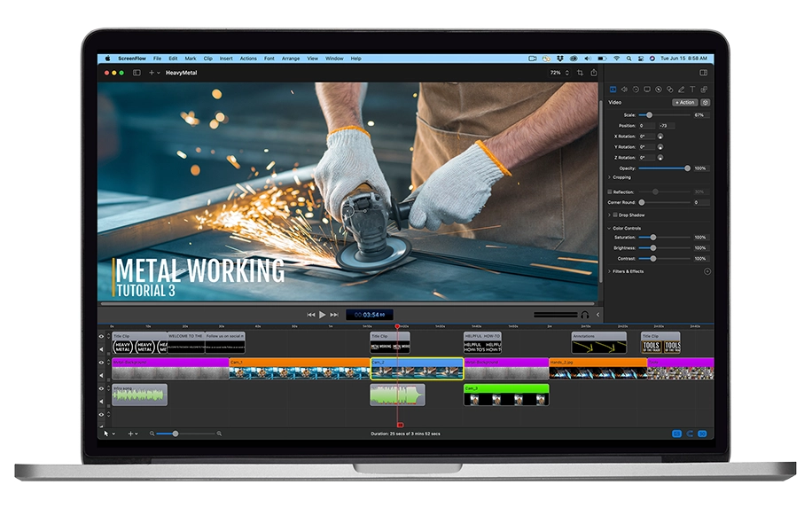Viewport: 812px width, 508px height.
Task: Open the Annotations pencil inspector tab
Action: (681, 89)
